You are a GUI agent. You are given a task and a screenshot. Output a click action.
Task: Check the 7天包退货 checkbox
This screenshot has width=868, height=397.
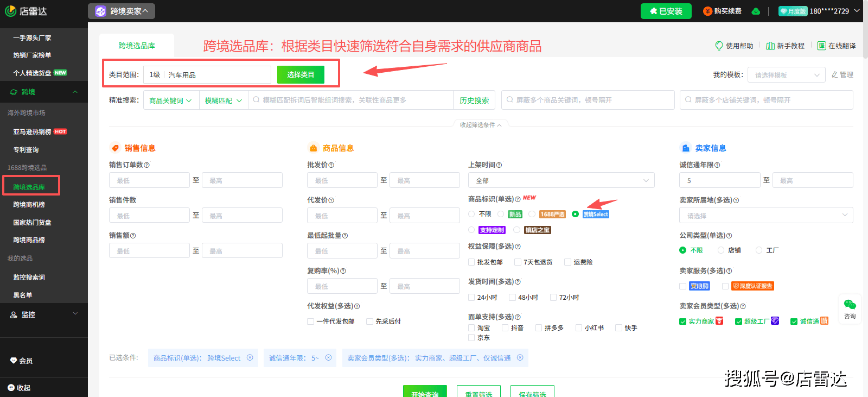518,262
